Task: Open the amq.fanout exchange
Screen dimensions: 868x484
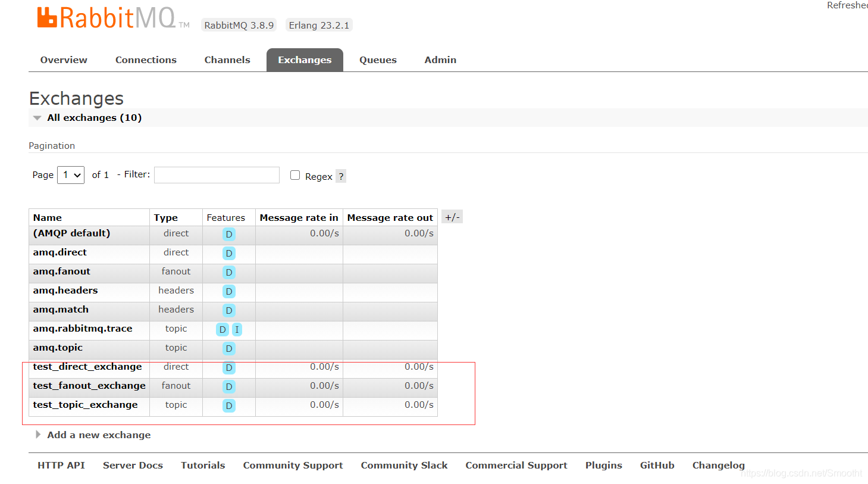Action: [x=62, y=271]
